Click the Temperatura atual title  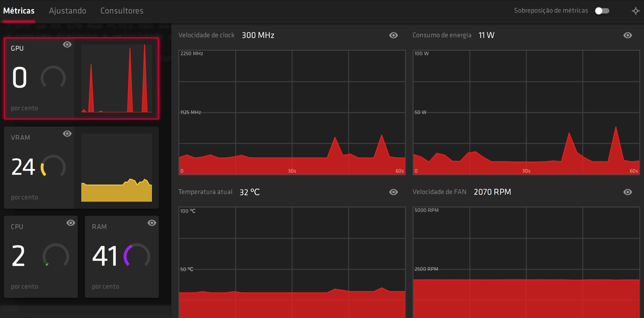pos(205,192)
